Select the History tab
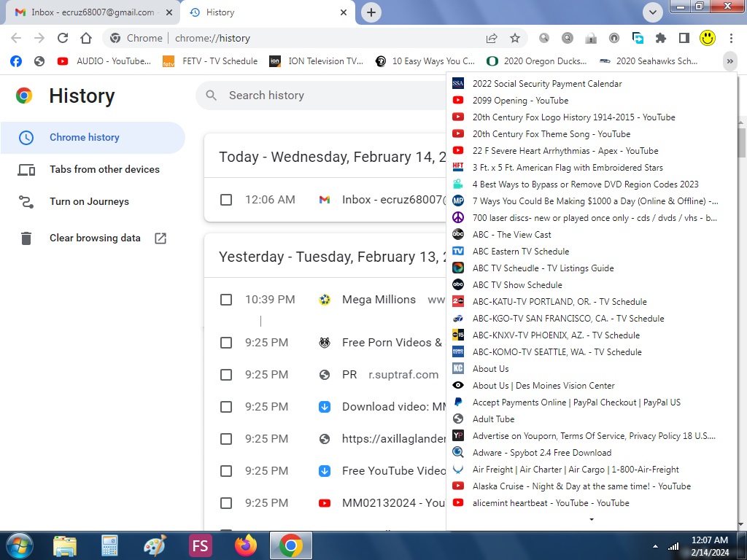This screenshot has height=560, width=747. click(x=268, y=12)
